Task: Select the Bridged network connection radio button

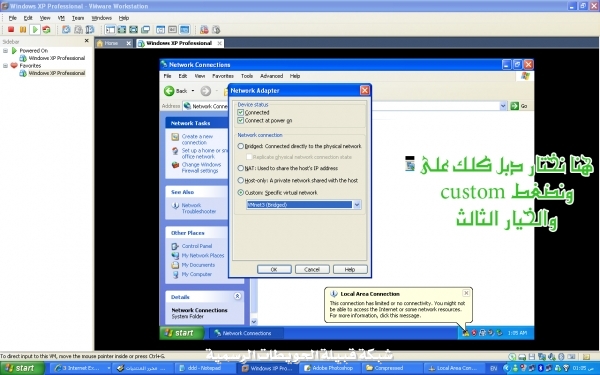Action: pyautogui.click(x=240, y=146)
